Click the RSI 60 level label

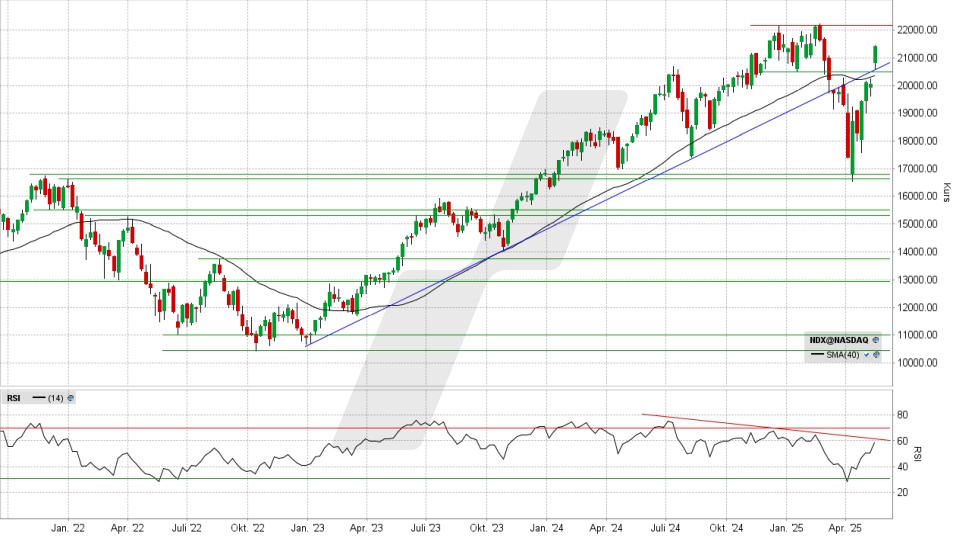pos(902,441)
